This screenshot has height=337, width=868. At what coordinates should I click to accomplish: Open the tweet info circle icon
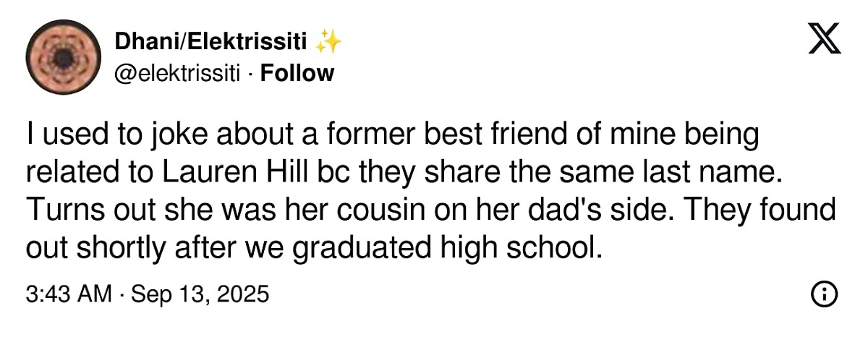(x=825, y=294)
